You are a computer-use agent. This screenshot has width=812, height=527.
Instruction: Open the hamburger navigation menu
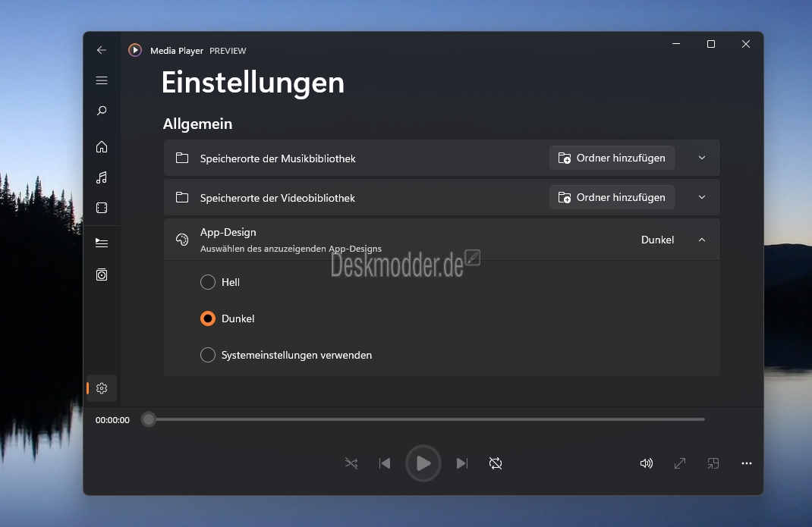[x=102, y=80]
